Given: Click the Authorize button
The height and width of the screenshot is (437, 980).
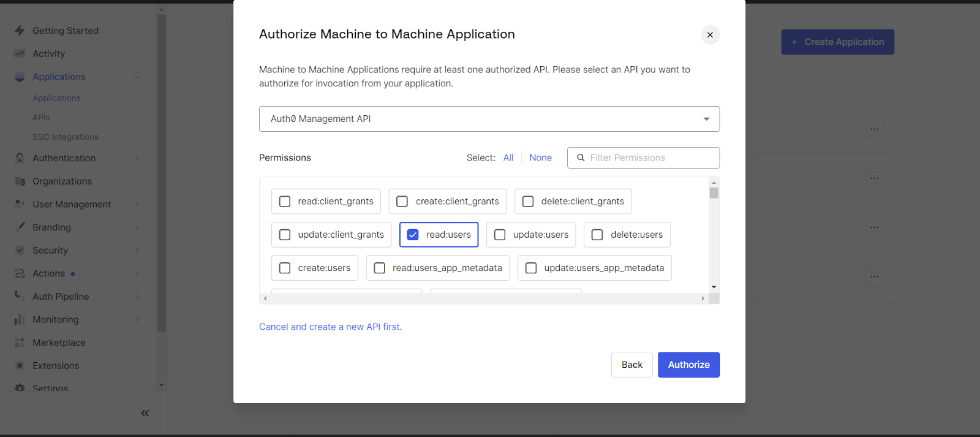Looking at the screenshot, I should [688, 365].
